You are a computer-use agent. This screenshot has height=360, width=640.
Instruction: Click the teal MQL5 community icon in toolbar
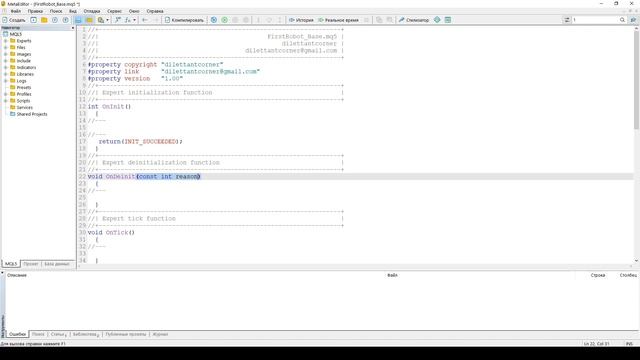coord(437,20)
